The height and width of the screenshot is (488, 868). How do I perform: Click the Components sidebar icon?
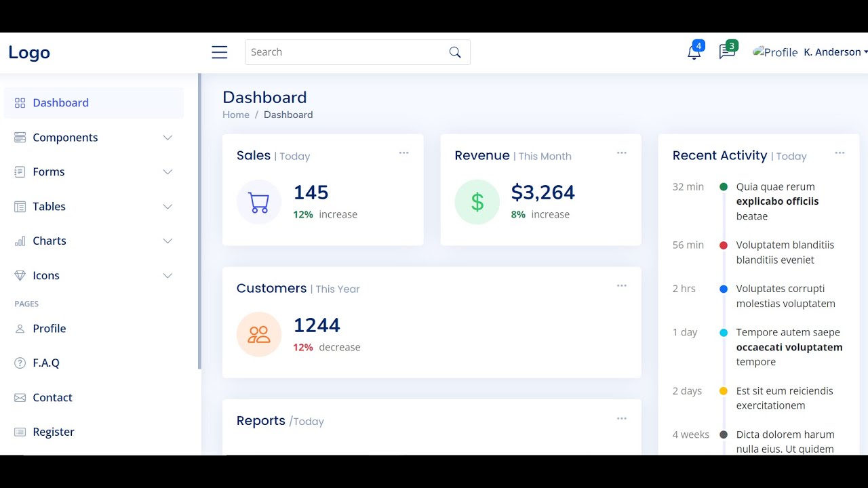pyautogui.click(x=20, y=138)
